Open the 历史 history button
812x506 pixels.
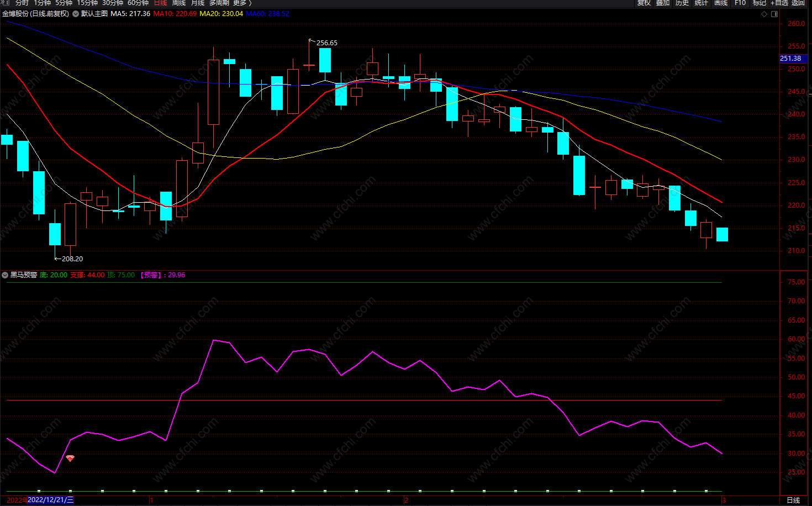click(x=682, y=3)
